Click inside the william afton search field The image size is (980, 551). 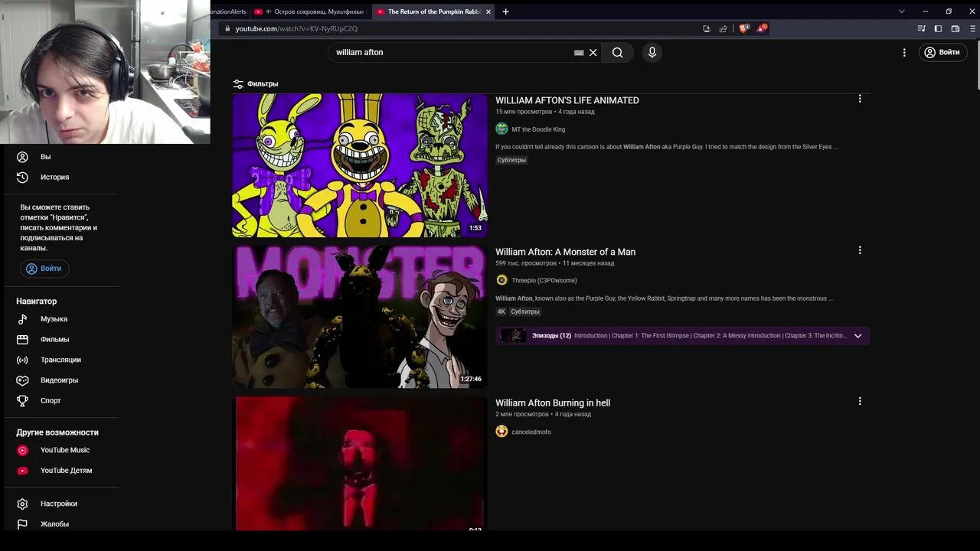click(452, 52)
